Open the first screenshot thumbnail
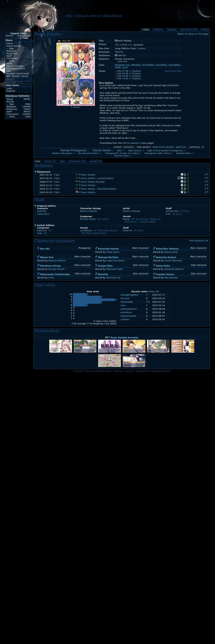Screen dimensions: 215x644 (x=61, y=346)
